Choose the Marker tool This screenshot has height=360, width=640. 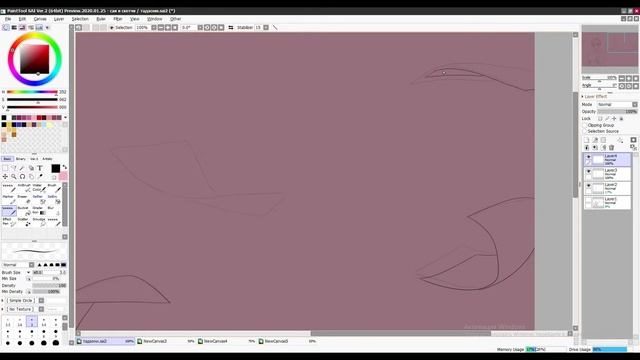[x=9, y=199]
